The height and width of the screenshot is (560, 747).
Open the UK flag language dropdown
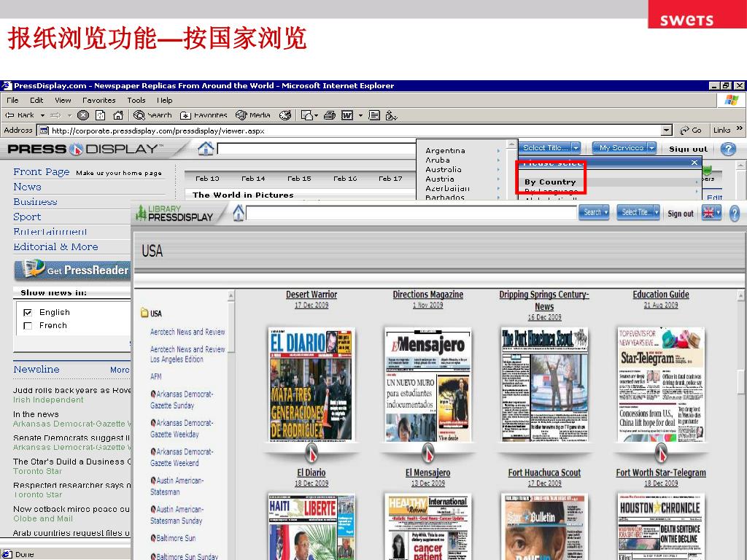coord(712,212)
